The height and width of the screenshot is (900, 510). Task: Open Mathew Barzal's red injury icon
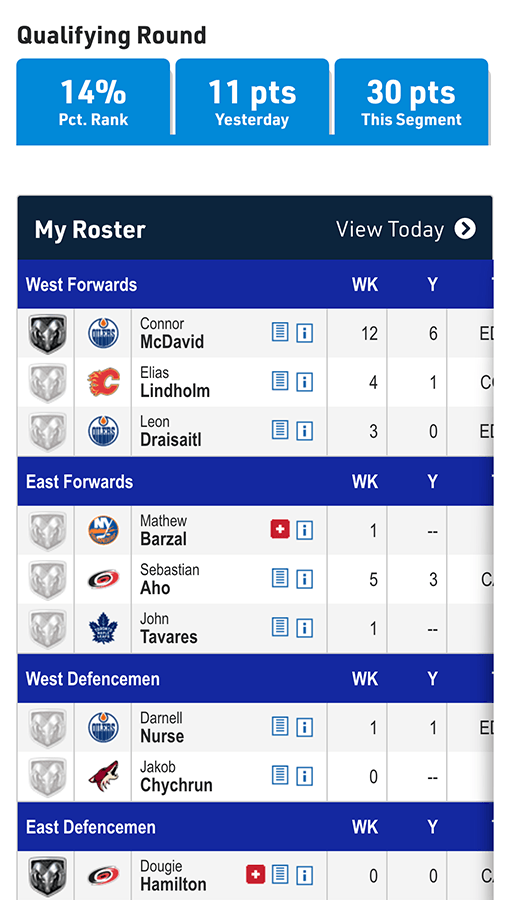click(280, 529)
